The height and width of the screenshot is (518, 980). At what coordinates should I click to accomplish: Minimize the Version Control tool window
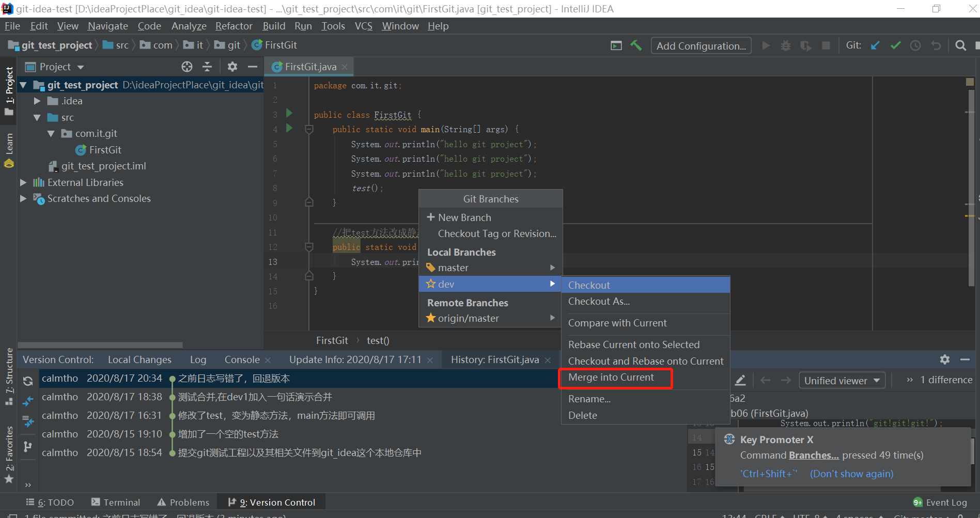pyautogui.click(x=965, y=359)
